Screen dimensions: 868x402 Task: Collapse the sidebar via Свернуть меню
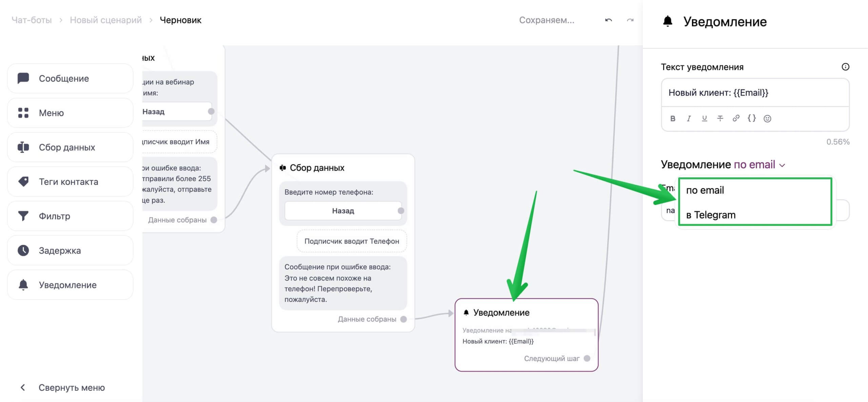point(63,387)
